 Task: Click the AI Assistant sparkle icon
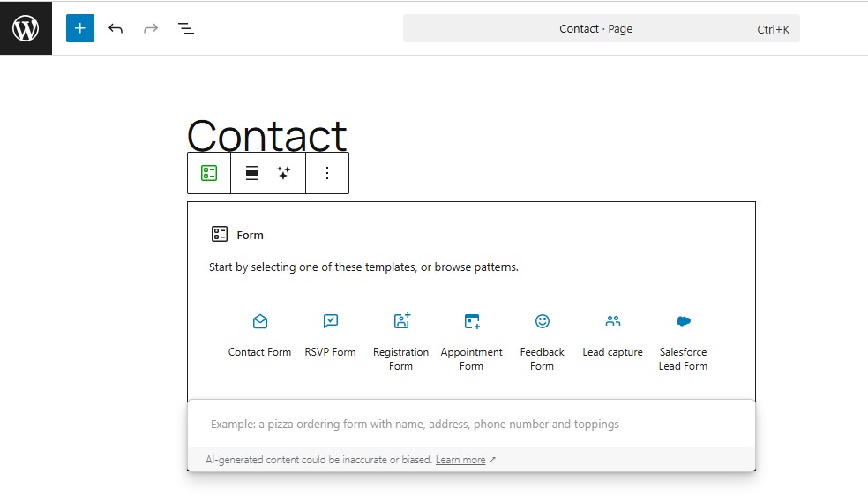pyautogui.click(x=284, y=173)
